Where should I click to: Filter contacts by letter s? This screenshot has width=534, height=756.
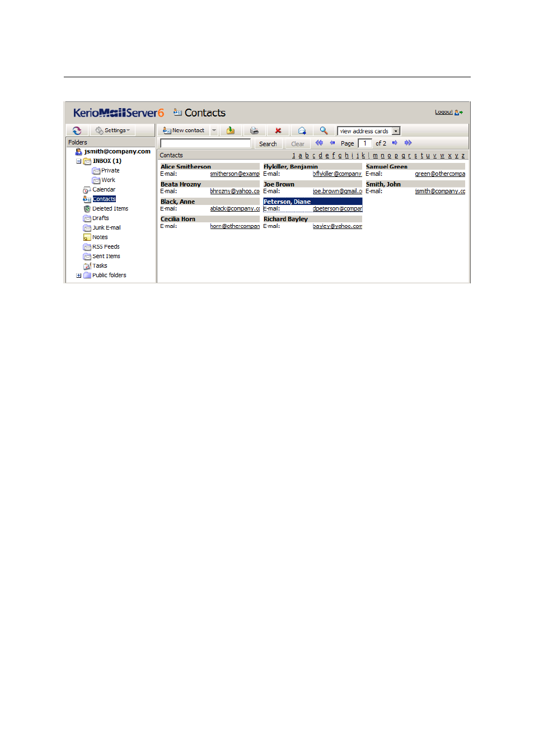[415, 156]
